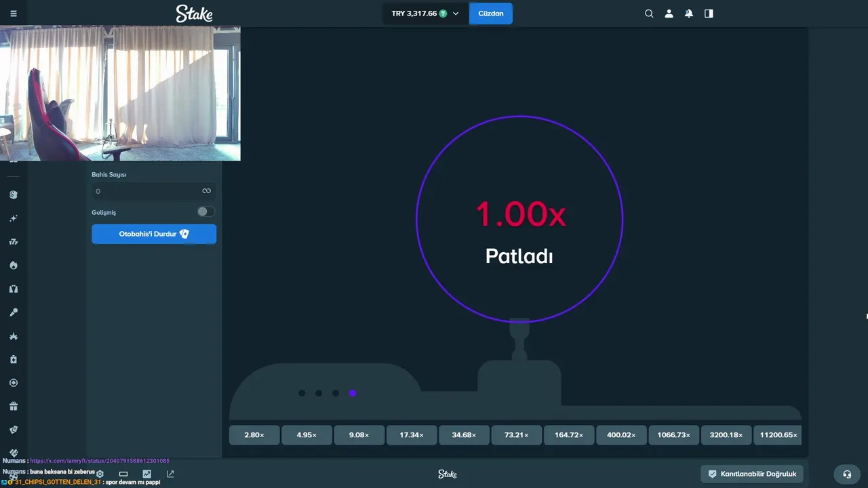Toggle the chat panel icon in the header
This screenshot has width=868, height=488.
click(709, 14)
